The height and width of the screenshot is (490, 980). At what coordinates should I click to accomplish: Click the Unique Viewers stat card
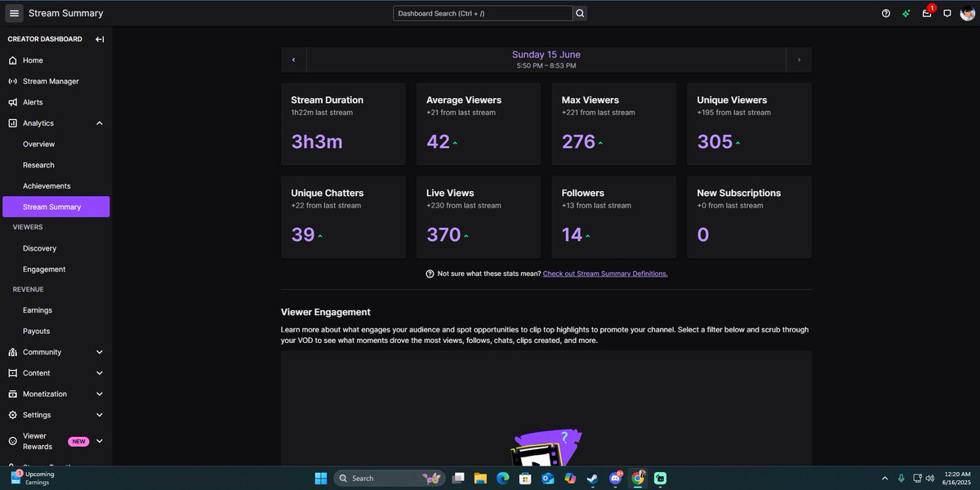click(750, 124)
